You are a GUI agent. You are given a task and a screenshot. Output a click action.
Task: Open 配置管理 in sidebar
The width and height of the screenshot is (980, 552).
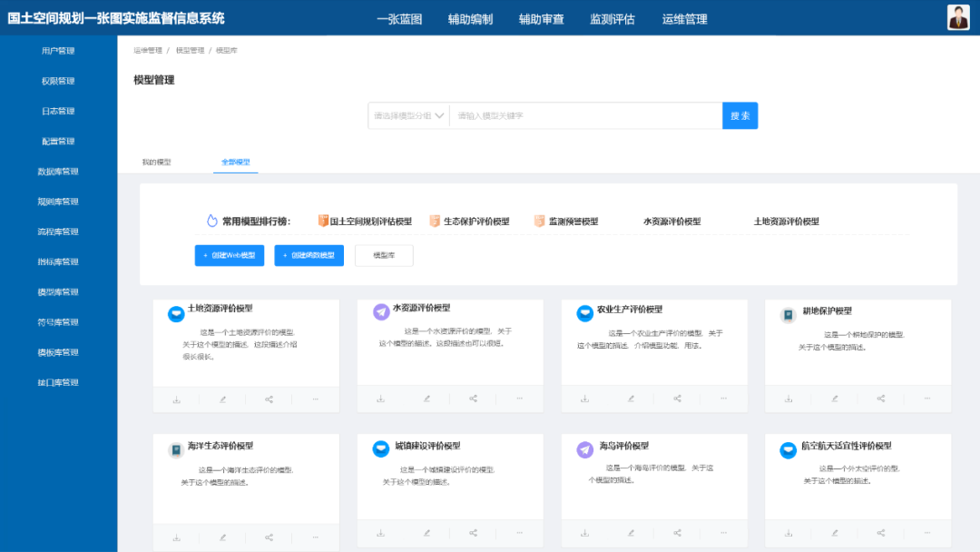58,142
